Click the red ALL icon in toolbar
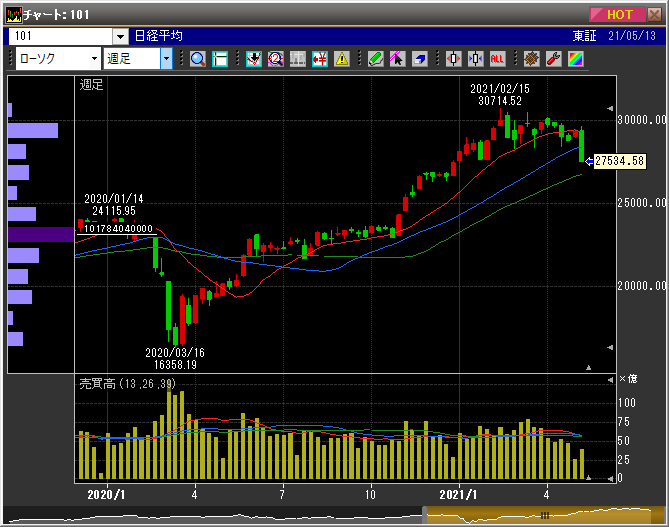This screenshot has height=527, width=669. pos(497,59)
